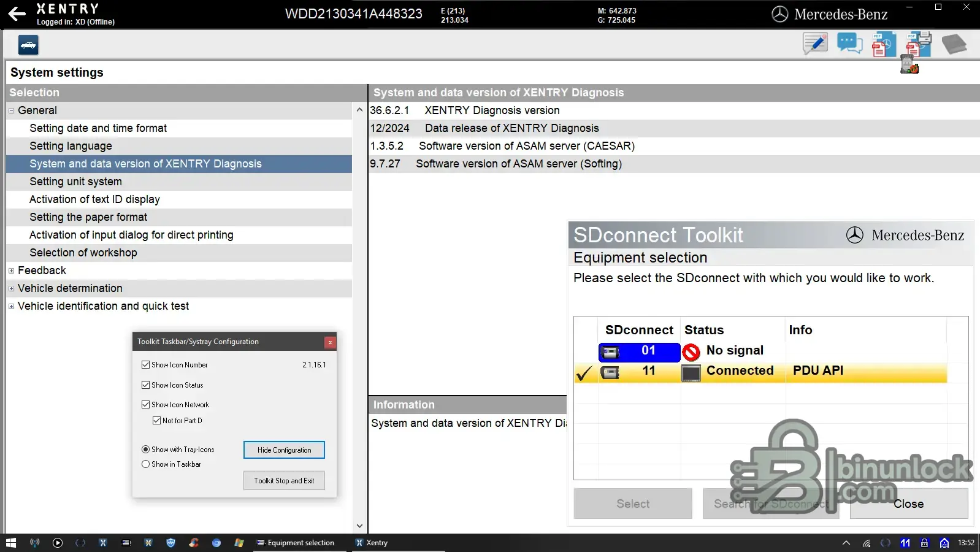The image size is (980, 552).
Task: Click the blue car icon below the header
Action: pyautogui.click(x=28, y=45)
